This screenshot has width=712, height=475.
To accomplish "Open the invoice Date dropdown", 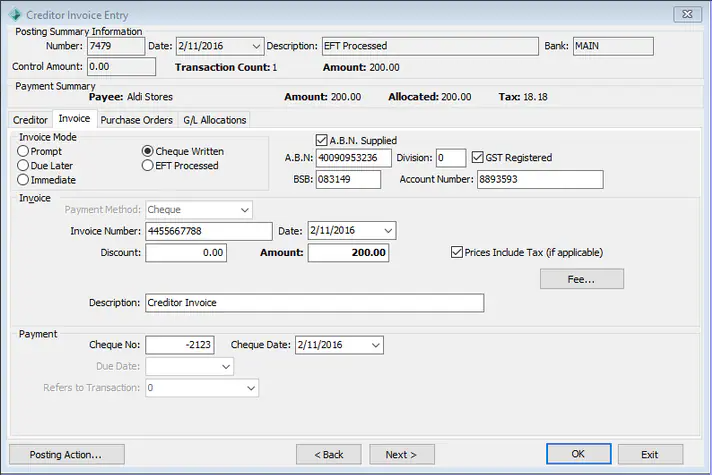I will point(388,231).
